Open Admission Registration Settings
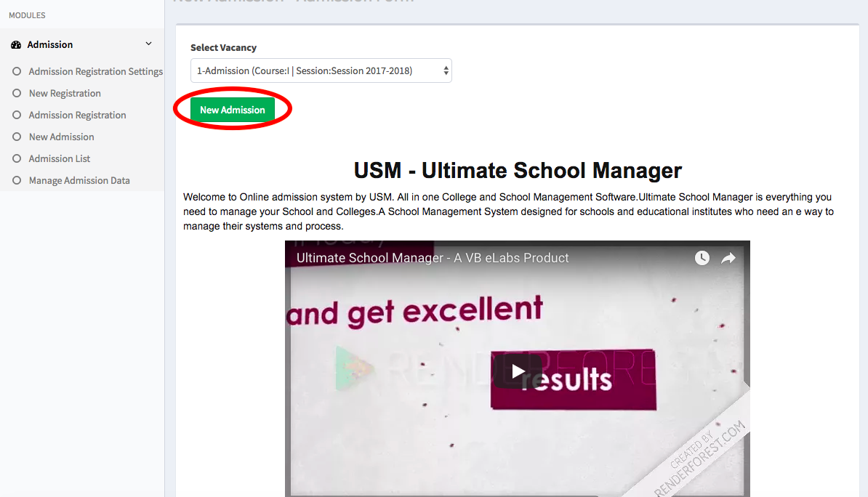 pos(96,71)
